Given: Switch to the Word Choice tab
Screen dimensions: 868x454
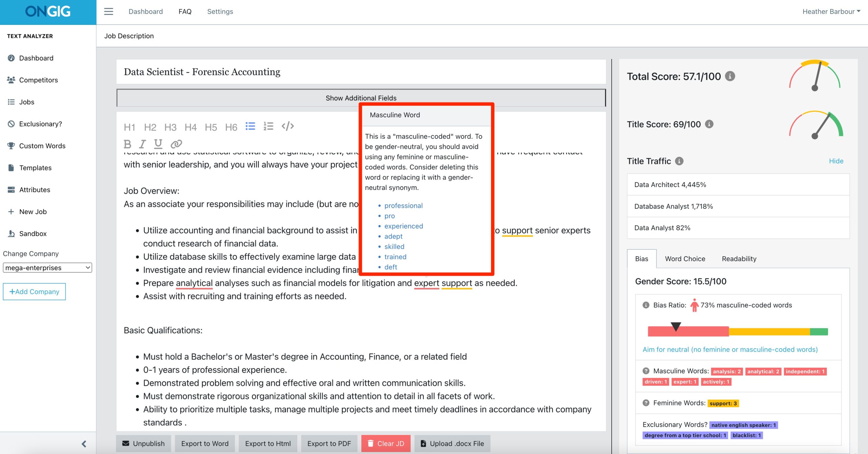Looking at the screenshot, I should [x=685, y=258].
